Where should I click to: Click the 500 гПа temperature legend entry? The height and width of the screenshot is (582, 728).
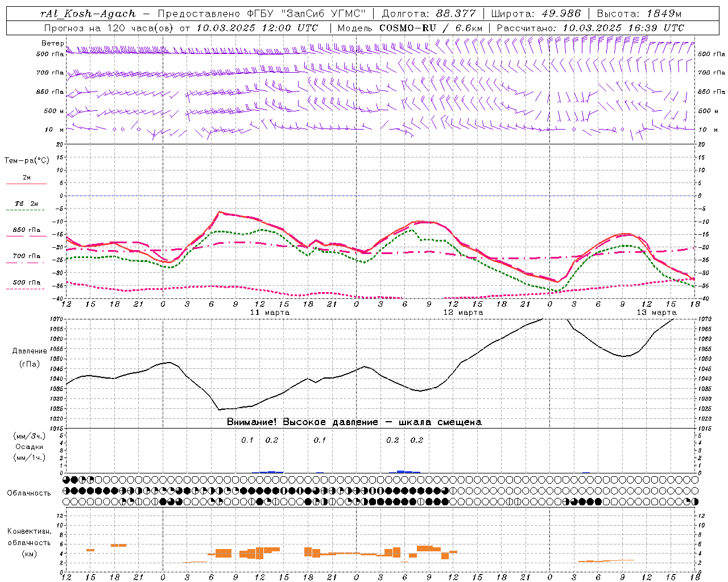click(x=27, y=282)
